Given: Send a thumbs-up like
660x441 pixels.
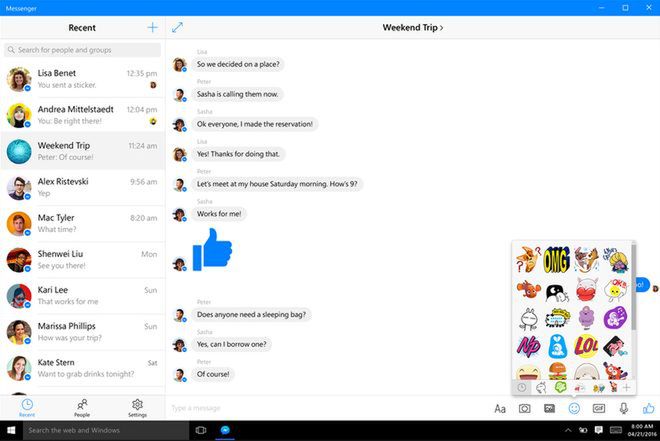Looking at the screenshot, I should (649, 408).
